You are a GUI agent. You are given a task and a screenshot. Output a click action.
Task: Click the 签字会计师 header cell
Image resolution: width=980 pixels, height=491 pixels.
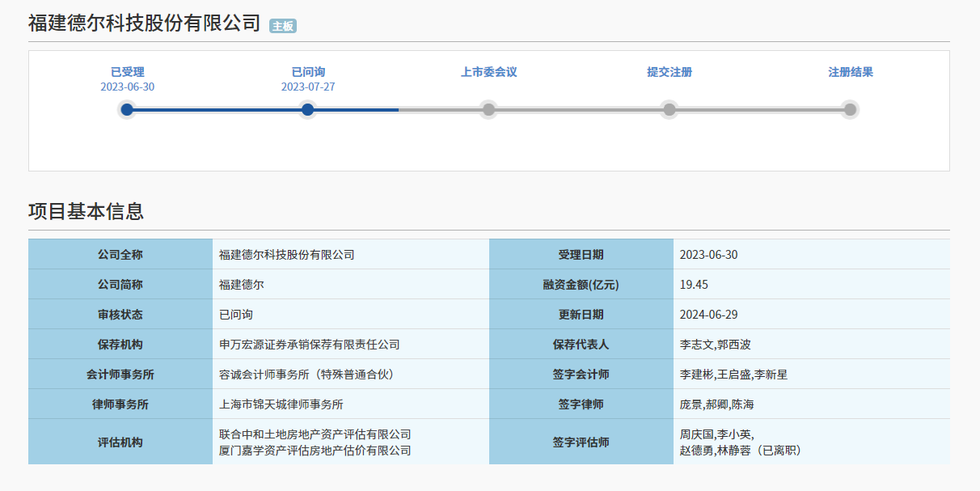[581, 375]
